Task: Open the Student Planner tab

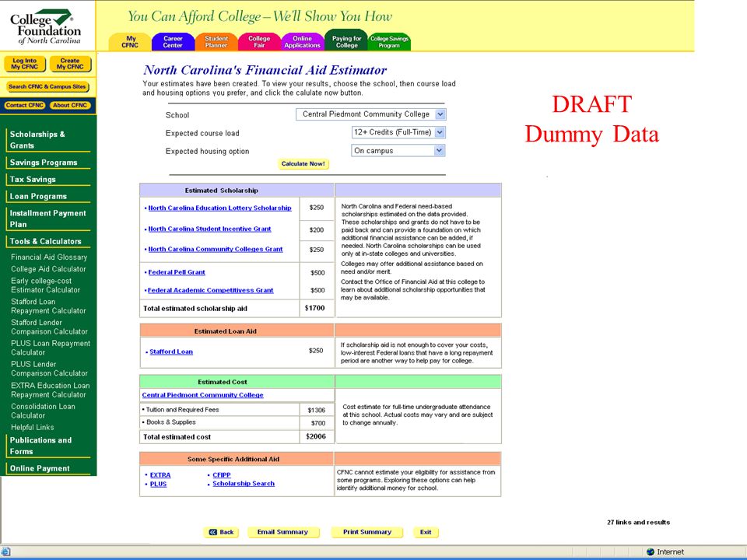Action: [x=216, y=42]
